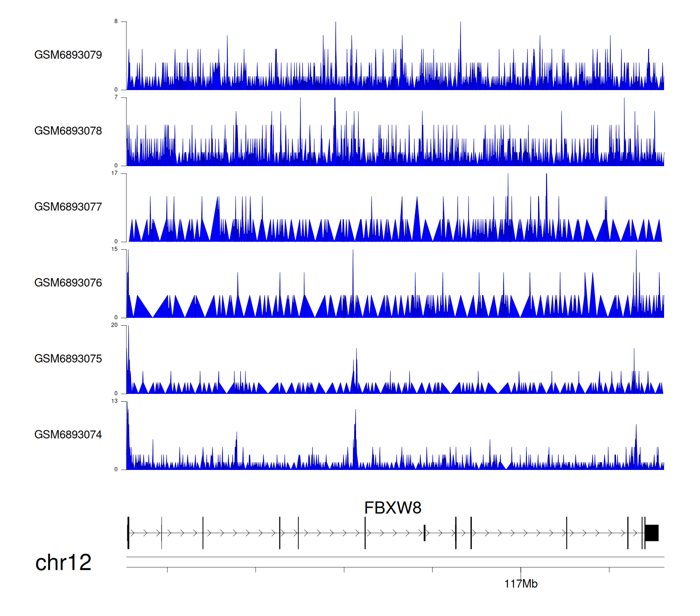Screen dimensions: 700x616
Task: Click the 117Mb axis label
Action: [x=521, y=584]
